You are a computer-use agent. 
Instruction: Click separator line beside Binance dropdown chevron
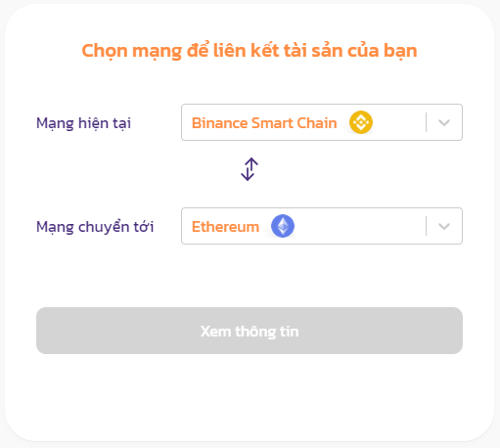pyautogui.click(x=426, y=122)
